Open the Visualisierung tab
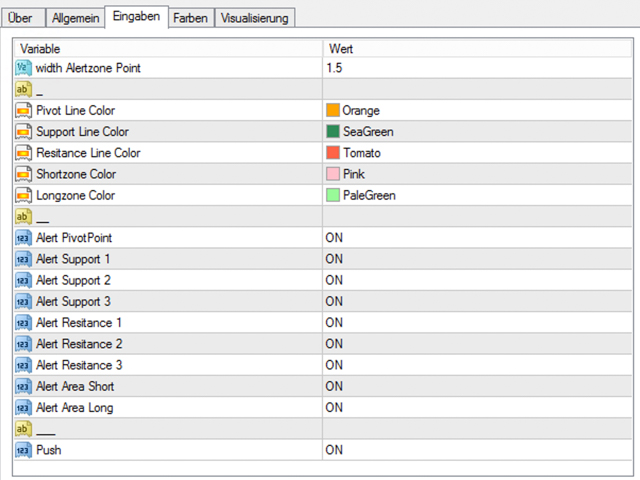Screen dimensions: 640x480 coord(254,18)
